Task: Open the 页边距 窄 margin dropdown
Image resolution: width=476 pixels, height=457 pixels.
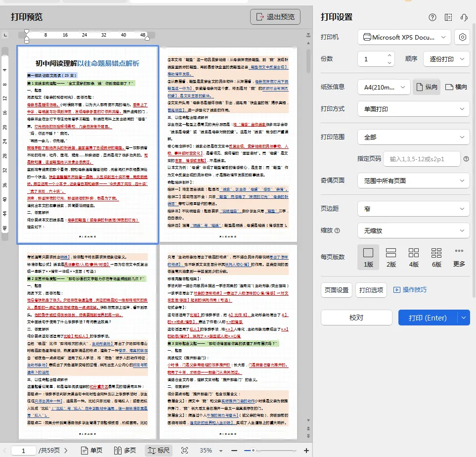Action: (413, 209)
